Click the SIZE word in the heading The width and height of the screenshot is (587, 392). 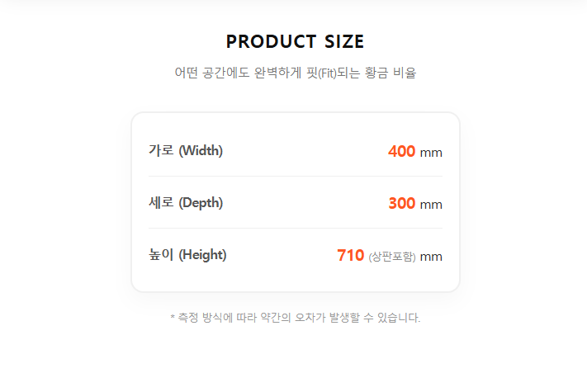(340, 42)
